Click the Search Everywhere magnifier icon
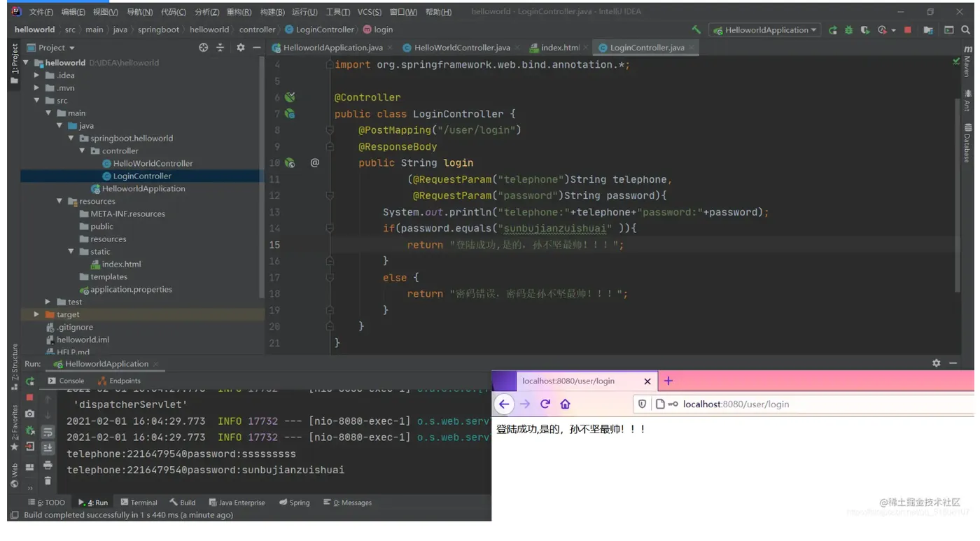The height and width of the screenshot is (541, 980). click(965, 30)
